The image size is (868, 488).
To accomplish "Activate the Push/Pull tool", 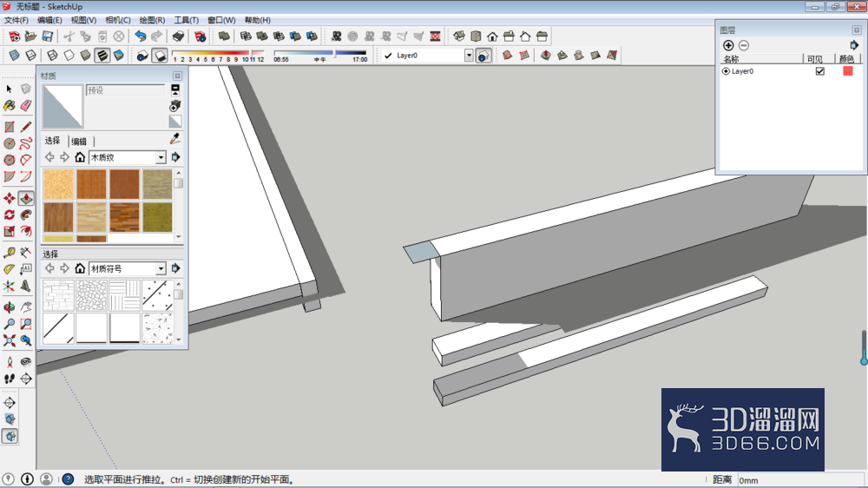I will click(26, 198).
